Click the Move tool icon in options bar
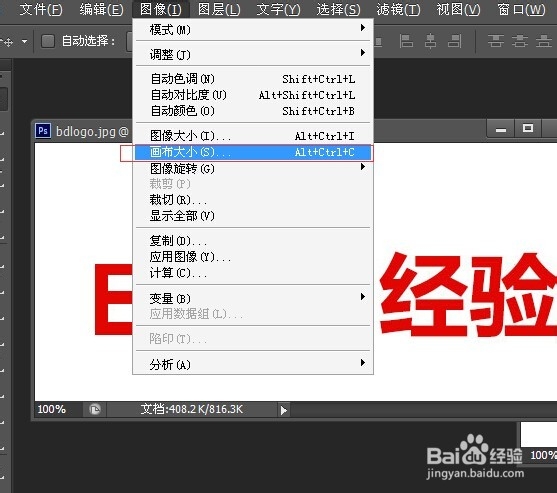The width and height of the screenshot is (557, 493). [x=6, y=42]
